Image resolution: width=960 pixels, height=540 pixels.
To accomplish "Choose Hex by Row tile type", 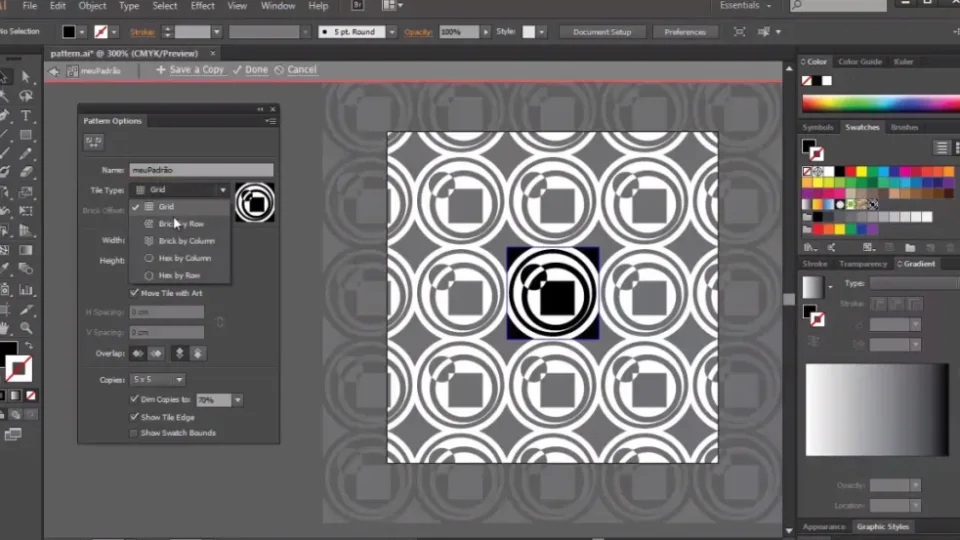I will tap(180, 276).
